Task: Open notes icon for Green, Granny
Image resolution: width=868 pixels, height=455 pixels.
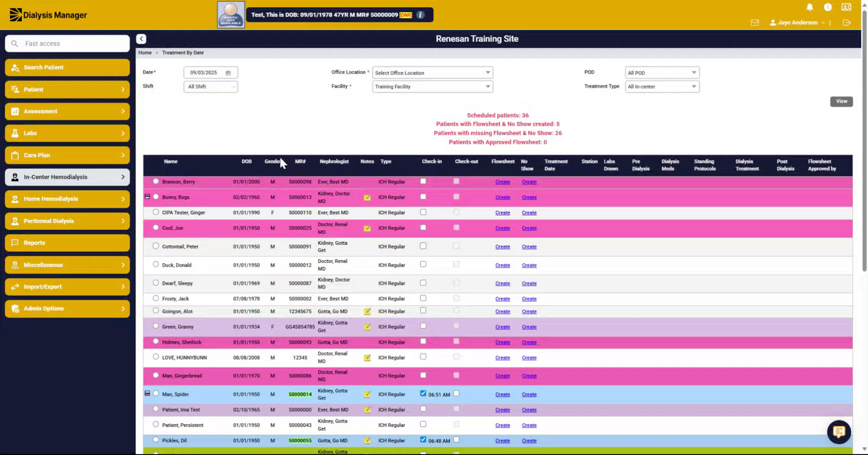Action: (367, 327)
